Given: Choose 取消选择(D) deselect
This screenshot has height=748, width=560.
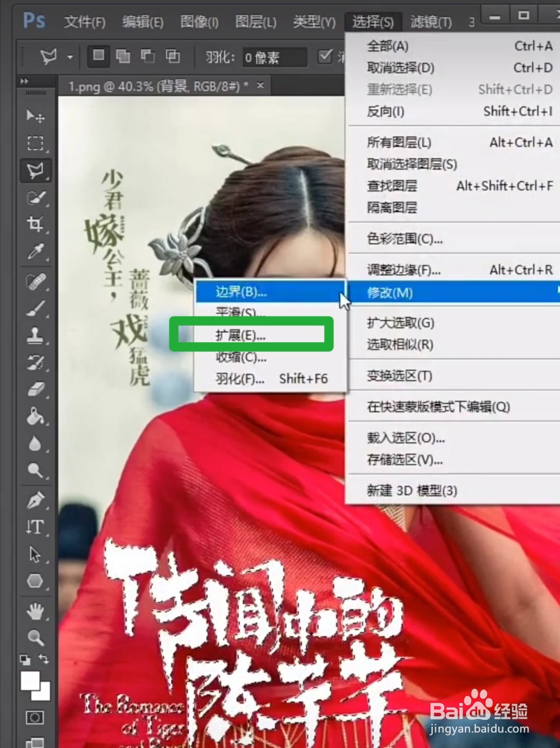Looking at the screenshot, I should tap(453, 68).
